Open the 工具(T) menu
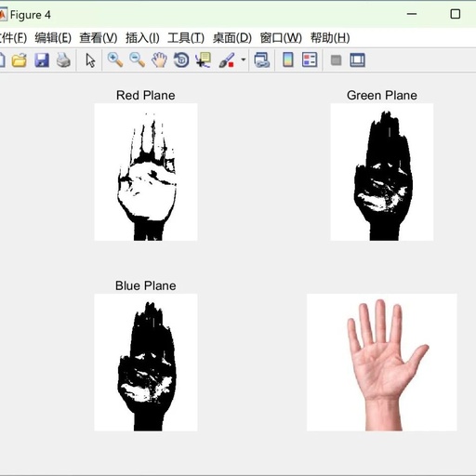476x476 pixels. 186,38
